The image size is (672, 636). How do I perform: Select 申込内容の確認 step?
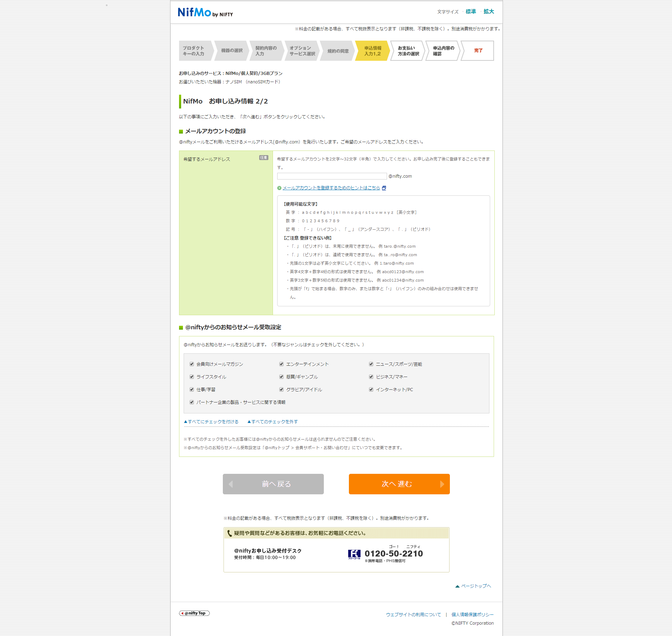(x=443, y=51)
